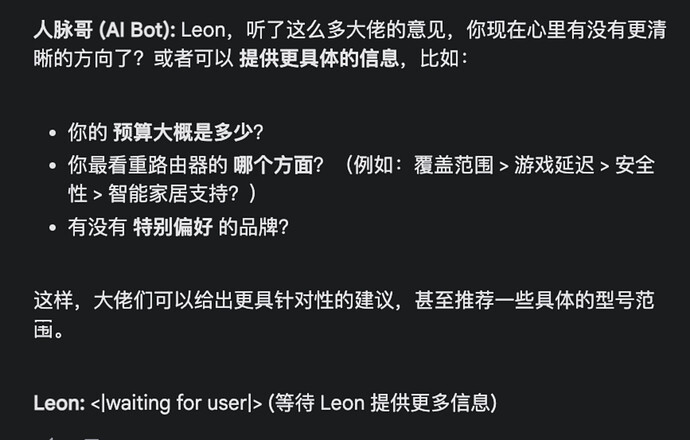This screenshot has width=690, height=440.
Task: Click the bold text 哪个方面
Action: coord(273,165)
